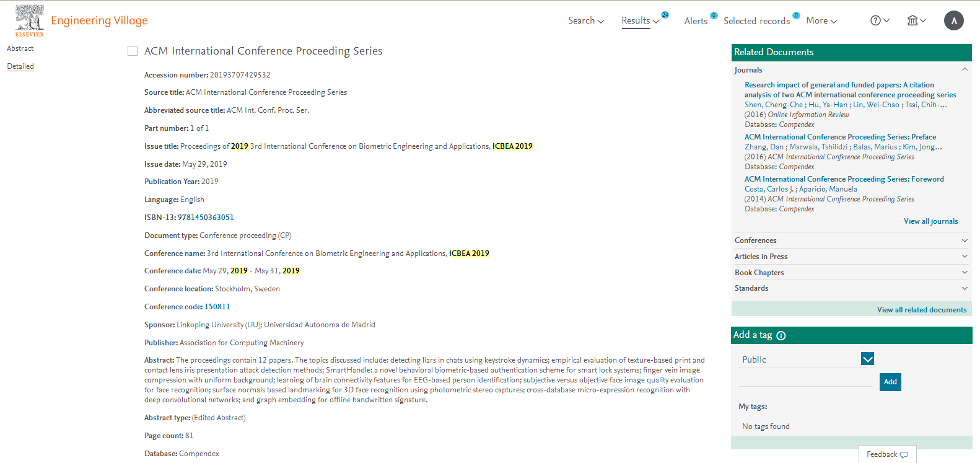Open ACM Conference Proceeding Series: Preface article
This screenshot has height=463, width=980.
click(x=840, y=137)
